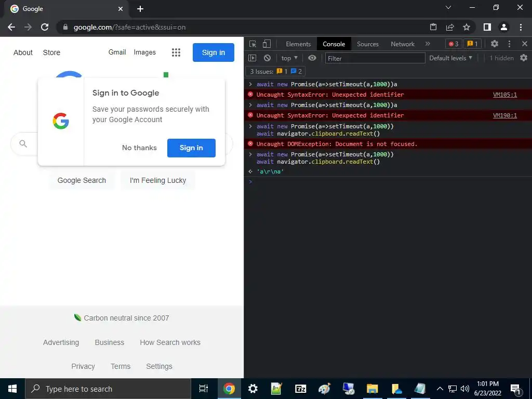Clear the console with the ban icon
Viewport: 532px width, 399px height.
point(268,58)
